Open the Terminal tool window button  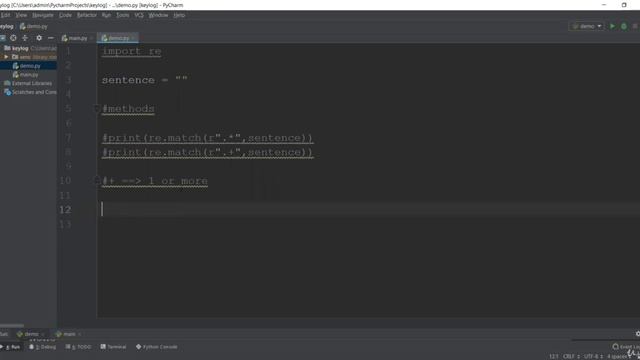[113, 347]
